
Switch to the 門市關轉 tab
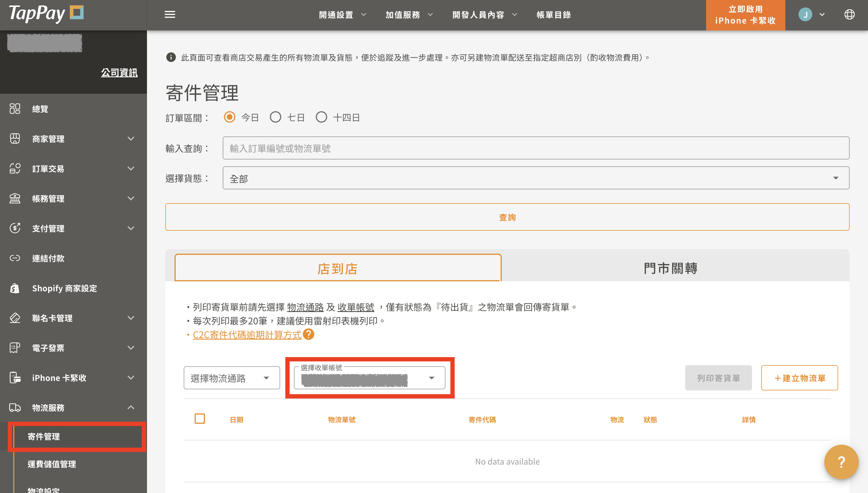pos(670,268)
